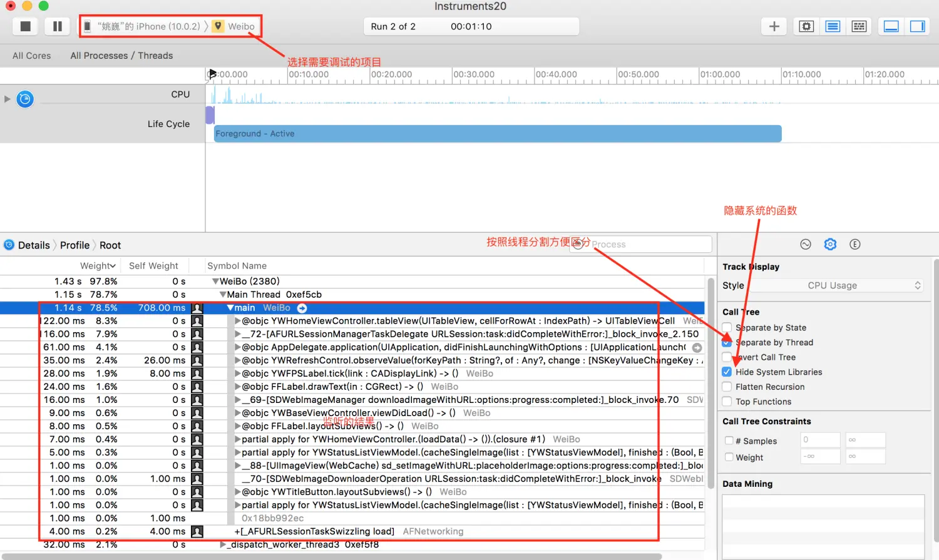Expand the CPU instrument track
This screenshot has width=939, height=560.
(8, 99)
